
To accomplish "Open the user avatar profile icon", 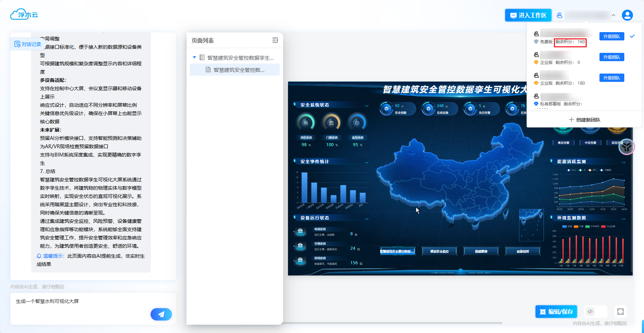I will click(627, 15).
